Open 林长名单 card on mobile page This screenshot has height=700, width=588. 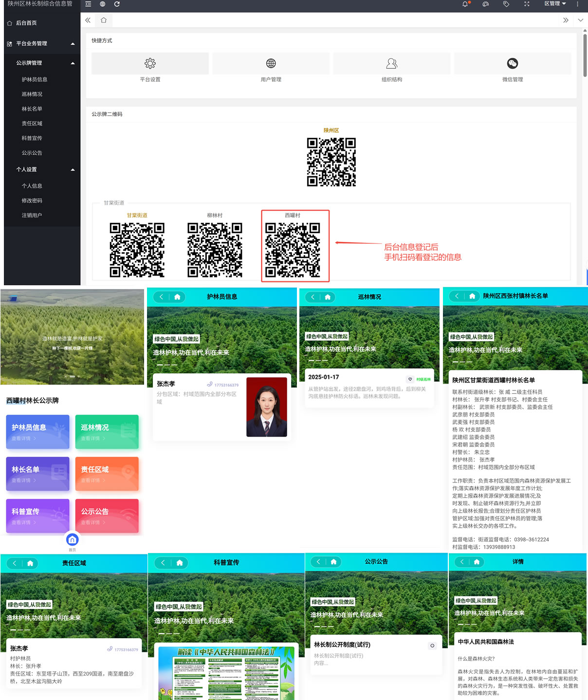(37, 474)
